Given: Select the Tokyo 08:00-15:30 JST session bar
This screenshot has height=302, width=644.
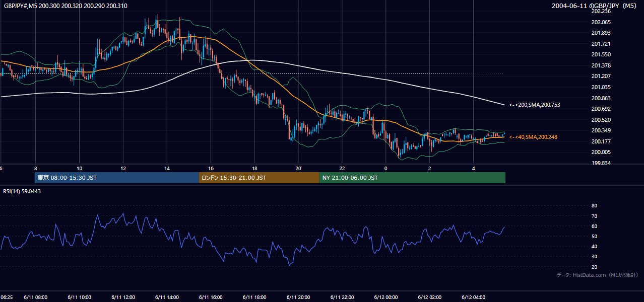Looking at the screenshot, I should tap(117, 178).
